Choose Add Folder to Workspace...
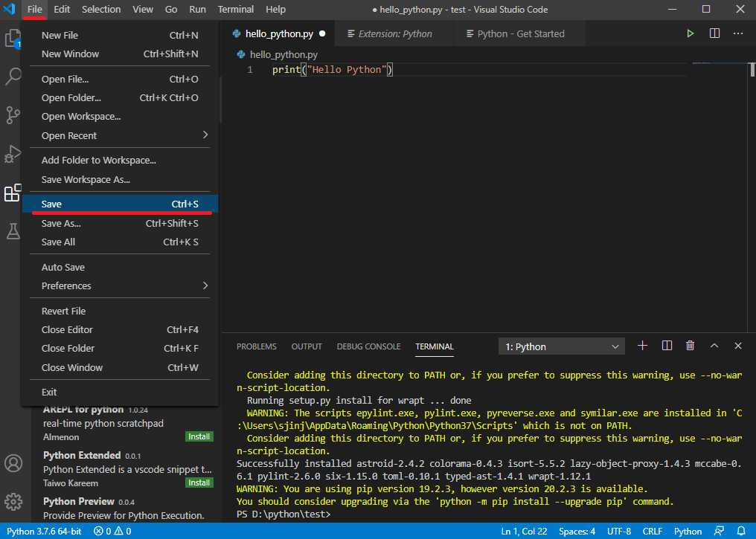The width and height of the screenshot is (756, 539). (120, 161)
